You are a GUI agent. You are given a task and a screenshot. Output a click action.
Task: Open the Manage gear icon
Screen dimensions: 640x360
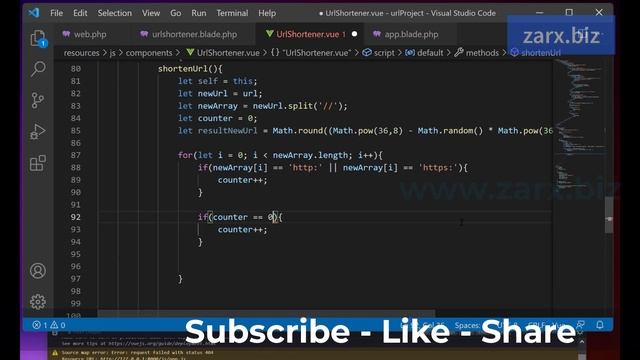(38, 302)
